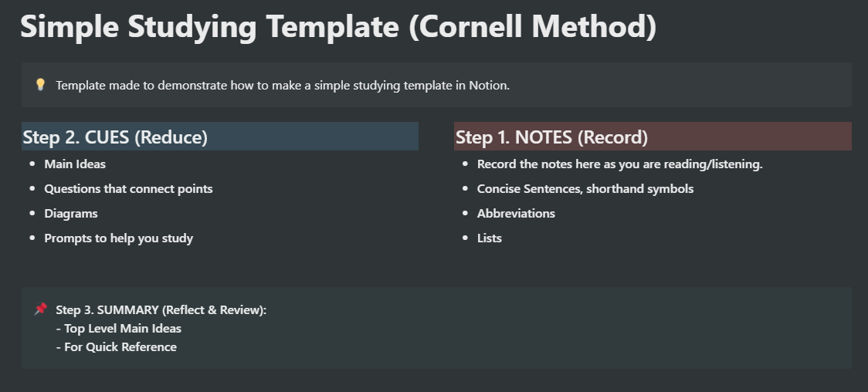Select the "Main Ideas" bullet text
868x392 pixels.
click(x=75, y=164)
